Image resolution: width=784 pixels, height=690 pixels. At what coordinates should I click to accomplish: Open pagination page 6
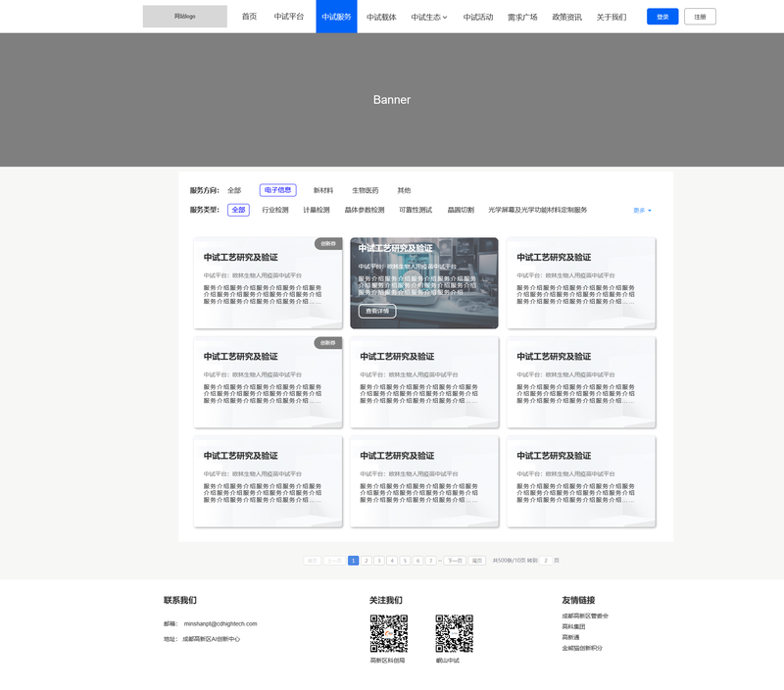418,561
